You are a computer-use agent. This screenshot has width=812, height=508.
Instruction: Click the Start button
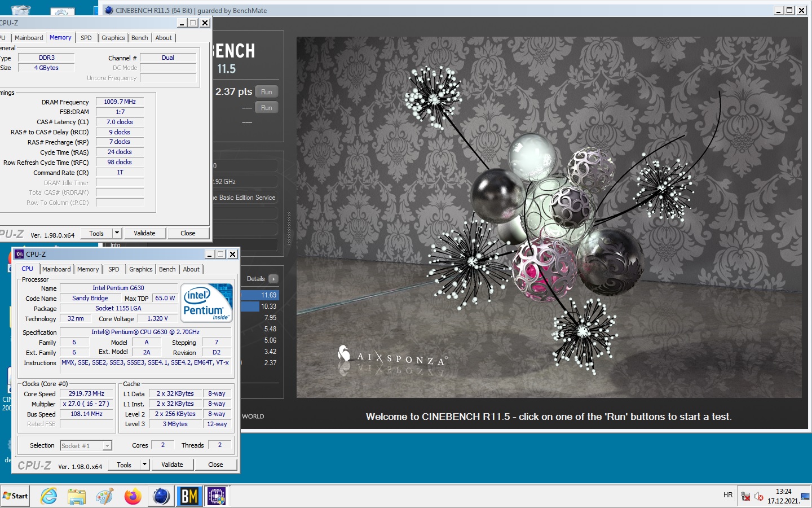point(15,496)
